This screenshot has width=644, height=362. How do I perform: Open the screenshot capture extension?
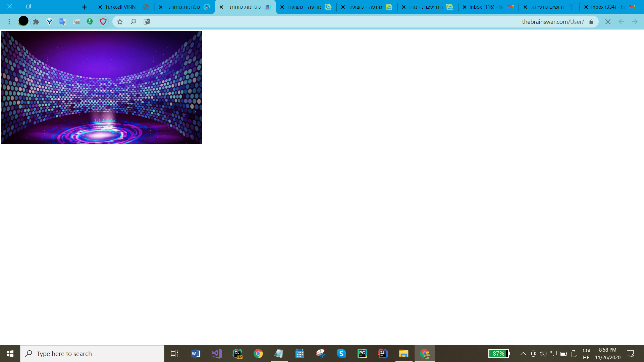click(x=76, y=21)
